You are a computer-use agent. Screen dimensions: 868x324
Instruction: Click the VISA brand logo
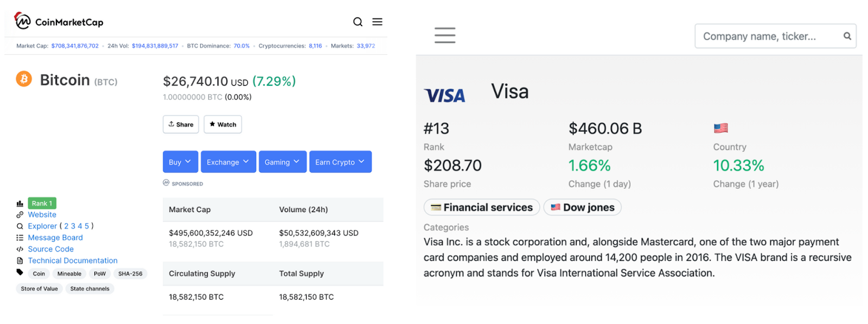pyautogui.click(x=444, y=96)
